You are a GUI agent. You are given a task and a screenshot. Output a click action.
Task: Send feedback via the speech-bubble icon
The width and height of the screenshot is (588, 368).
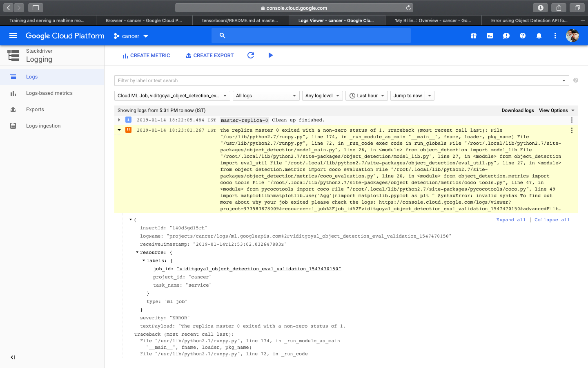(x=506, y=36)
